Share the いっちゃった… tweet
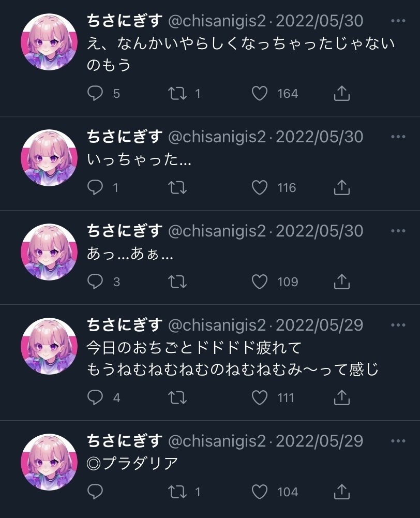Image resolution: width=420 pixels, height=518 pixels. 342,188
